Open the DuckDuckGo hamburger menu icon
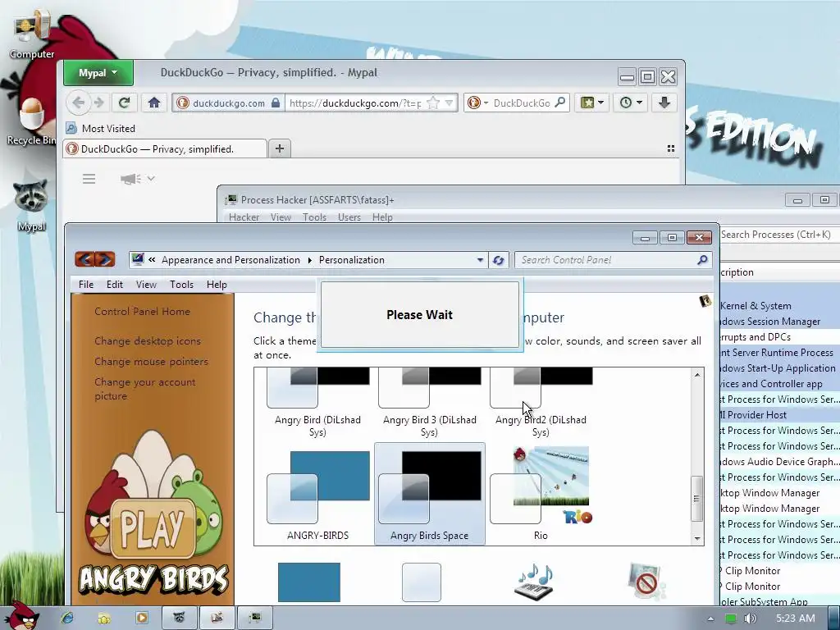The image size is (840, 630). (89, 179)
